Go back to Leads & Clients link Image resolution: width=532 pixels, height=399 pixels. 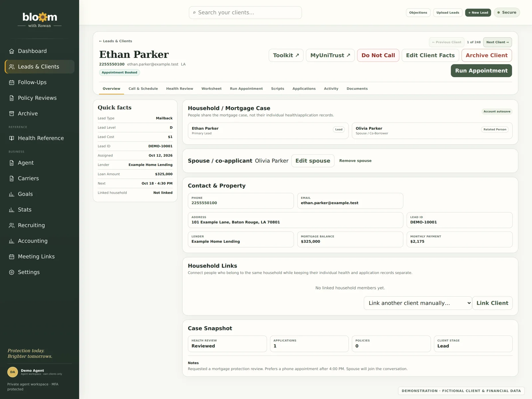click(x=115, y=41)
